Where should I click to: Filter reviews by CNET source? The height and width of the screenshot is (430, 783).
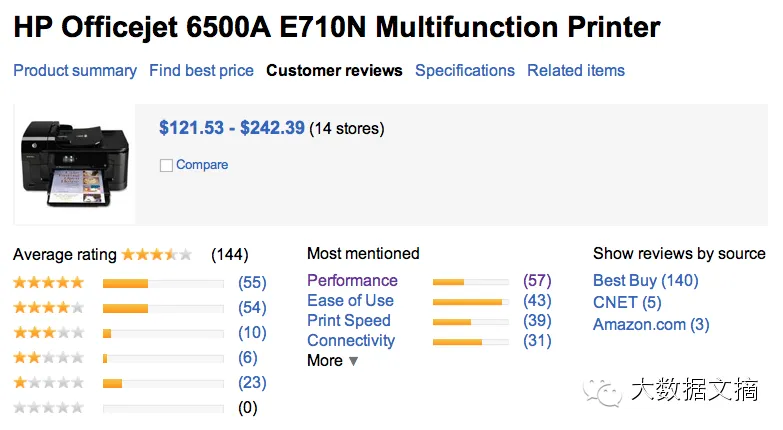pos(627,303)
